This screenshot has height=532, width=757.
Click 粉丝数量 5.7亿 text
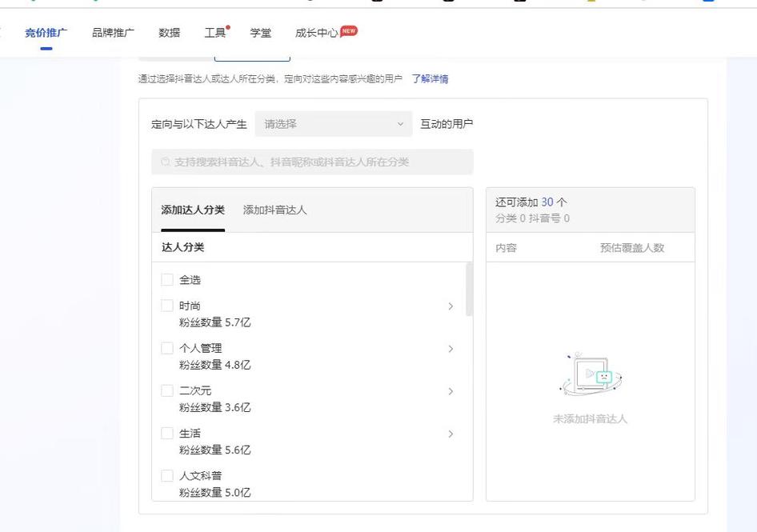214,322
